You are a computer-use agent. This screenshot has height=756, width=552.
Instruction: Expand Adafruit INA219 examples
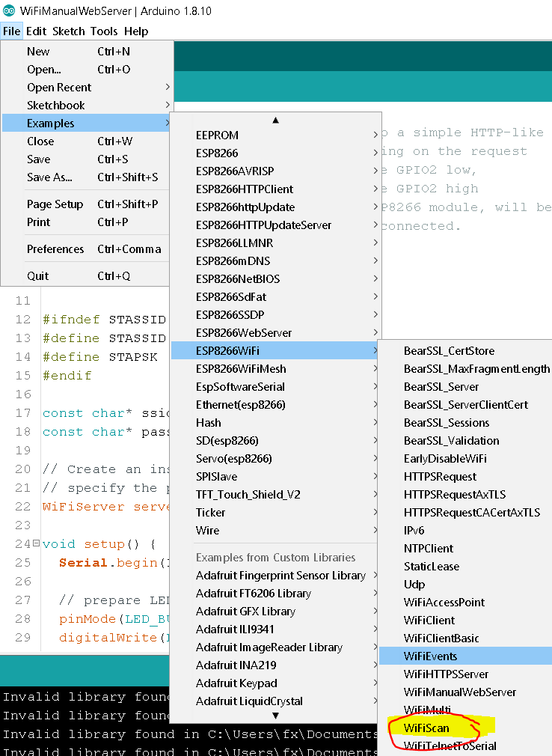click(x=275, y=665)
